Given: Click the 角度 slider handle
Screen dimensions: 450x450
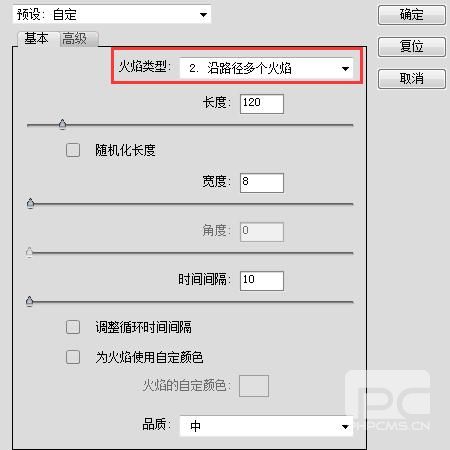Looking at the screenshot, I should tap(29, 252).
